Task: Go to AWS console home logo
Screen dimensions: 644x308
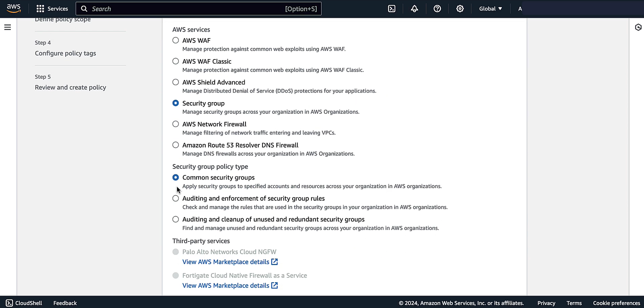Action: click(x=14, y=8)
